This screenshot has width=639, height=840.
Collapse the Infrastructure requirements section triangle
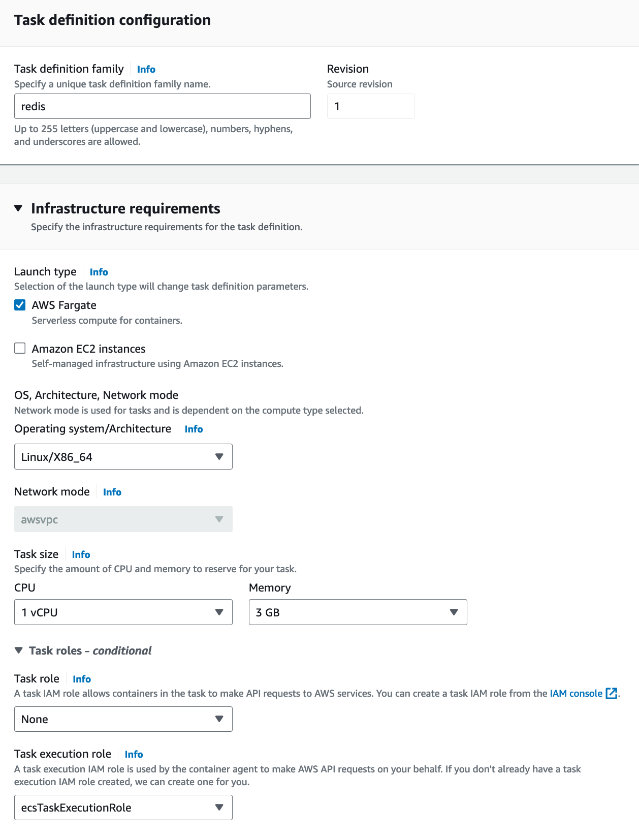click(19, 208)
